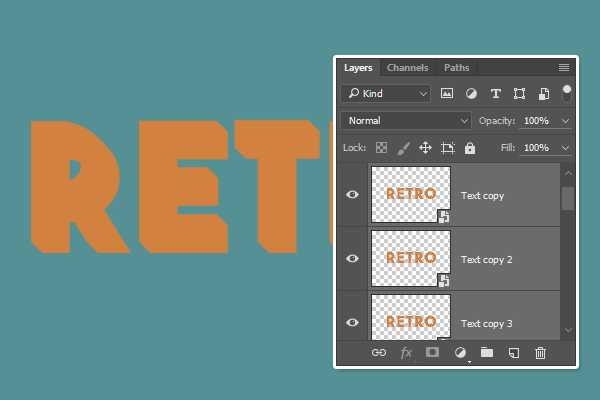Hide the Text copy 2 layer
Image resolution: width=600 pixels, height=400 pixels.
(352, 259)
